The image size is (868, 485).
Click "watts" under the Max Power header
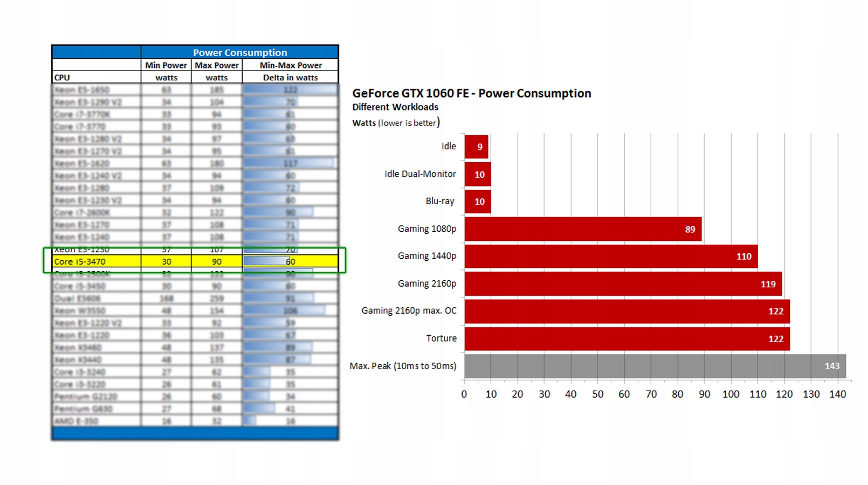(x=217, y=78)
